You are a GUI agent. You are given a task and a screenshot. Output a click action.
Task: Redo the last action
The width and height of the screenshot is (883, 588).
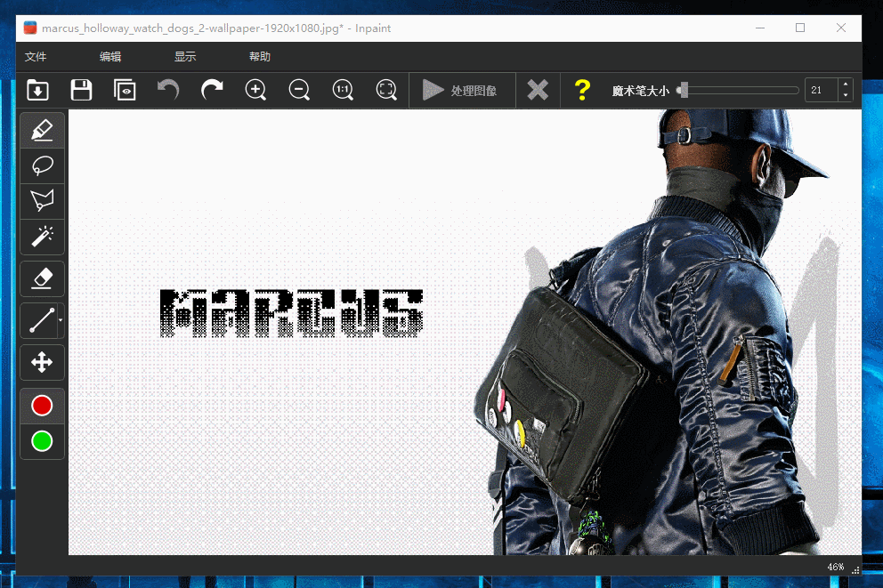click(x=212, y=90)
